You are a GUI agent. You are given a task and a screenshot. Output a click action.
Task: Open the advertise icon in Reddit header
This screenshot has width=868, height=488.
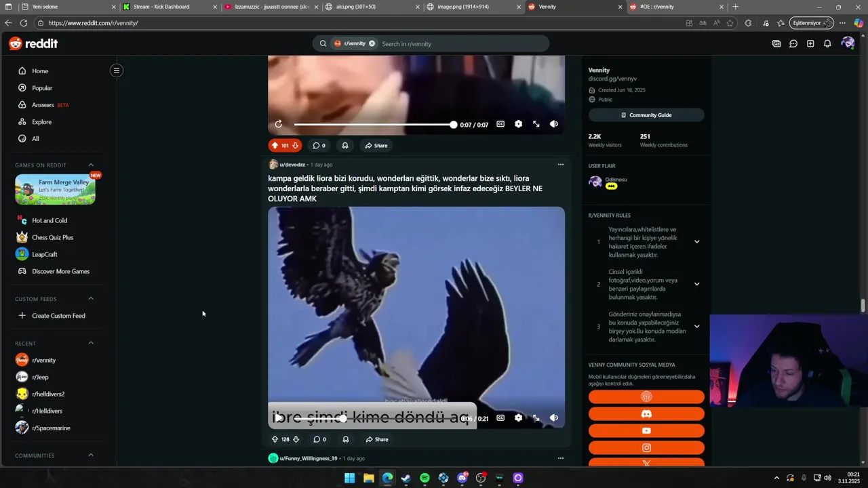point(776,43)
